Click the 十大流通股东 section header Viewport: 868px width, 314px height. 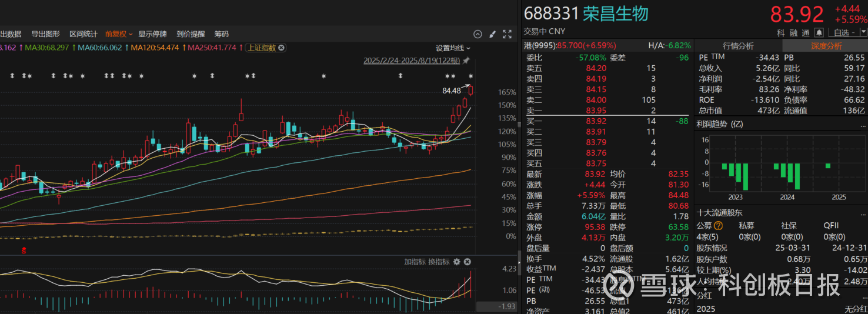coord(720,213)
